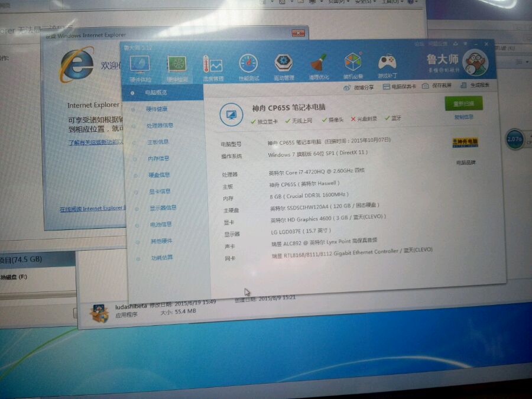Select 电脑概览 in the sidebar
The width and height of the screenshot is (532, 399).
pos(163,93)
